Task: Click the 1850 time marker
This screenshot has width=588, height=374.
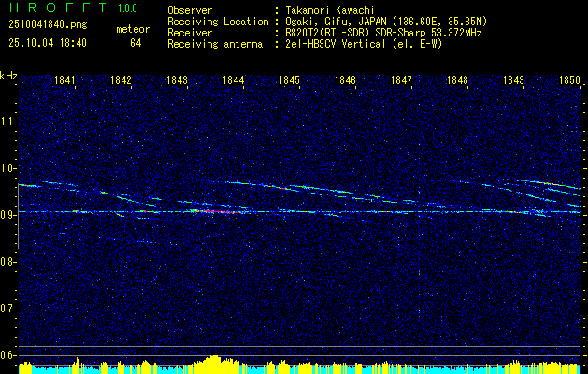Action: click(570, 80)
